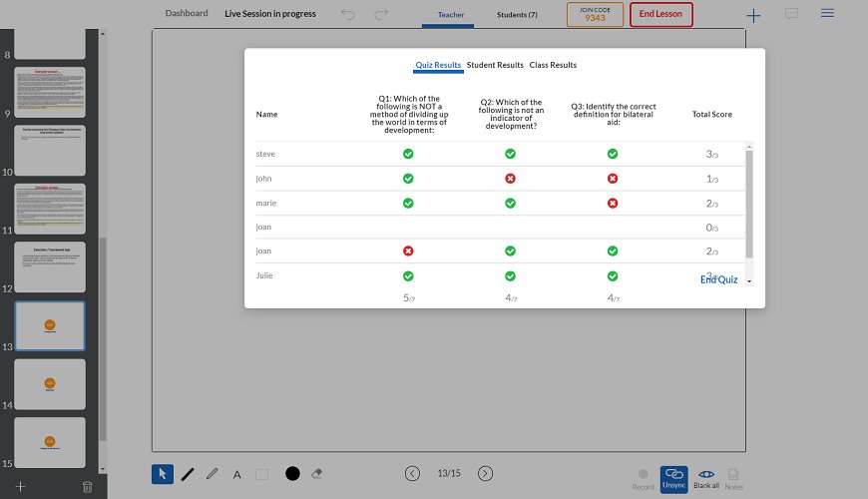The image size is (868, 499).
Task: Open the hamburger menu
Action: (827, 13)
